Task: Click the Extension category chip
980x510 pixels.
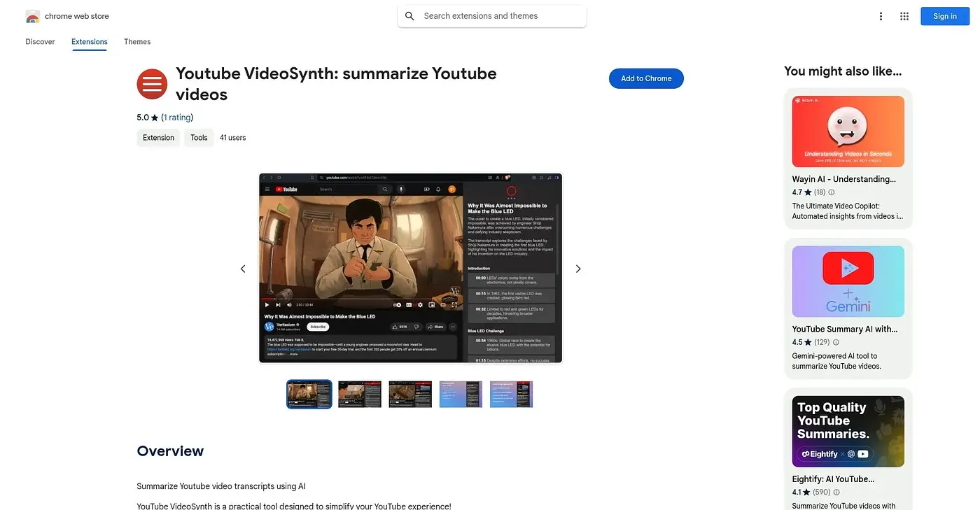Action: pos(158,138)
